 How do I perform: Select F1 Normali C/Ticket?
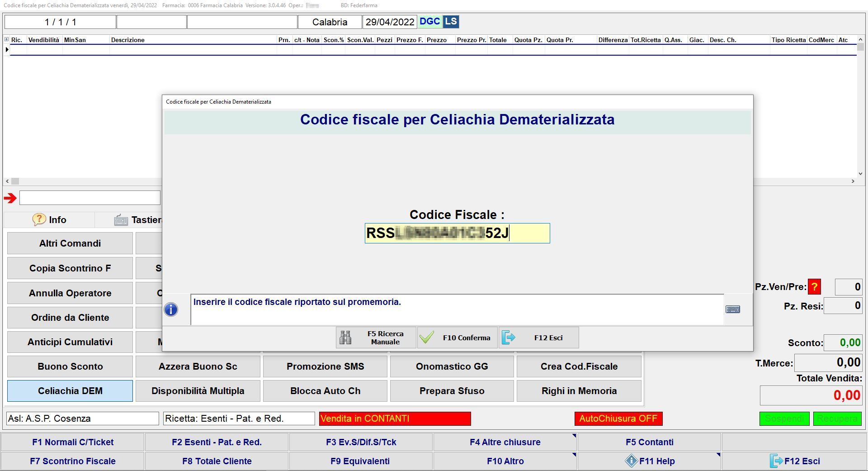(72, 442)
